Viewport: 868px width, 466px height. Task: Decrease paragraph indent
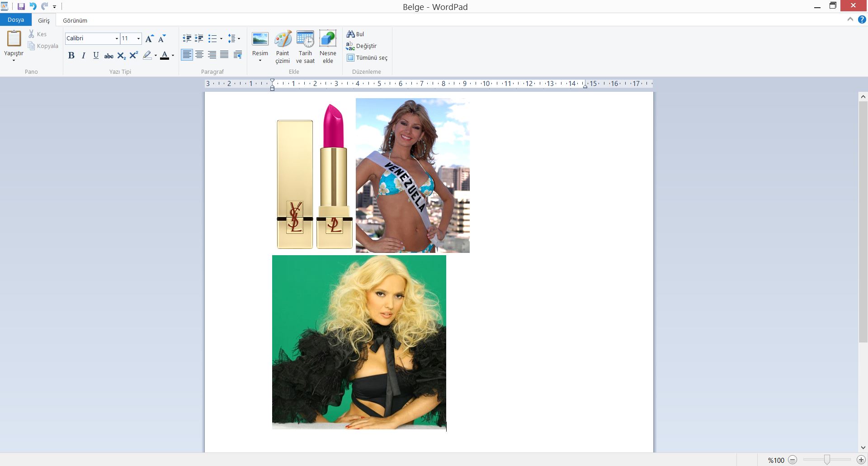[x=187, y=38]
